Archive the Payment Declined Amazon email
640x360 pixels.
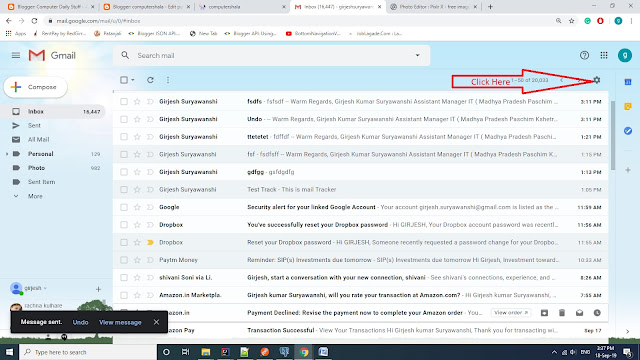[x=544, y=313]
